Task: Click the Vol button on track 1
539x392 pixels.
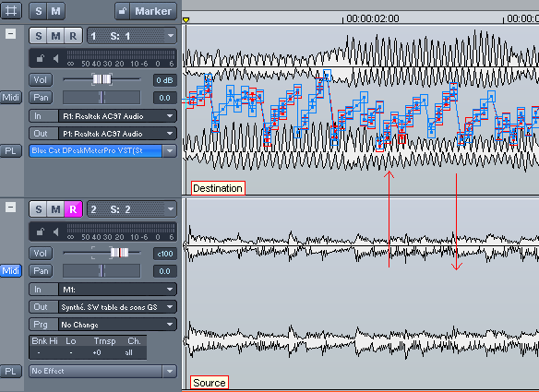Action: coord(41,79)
